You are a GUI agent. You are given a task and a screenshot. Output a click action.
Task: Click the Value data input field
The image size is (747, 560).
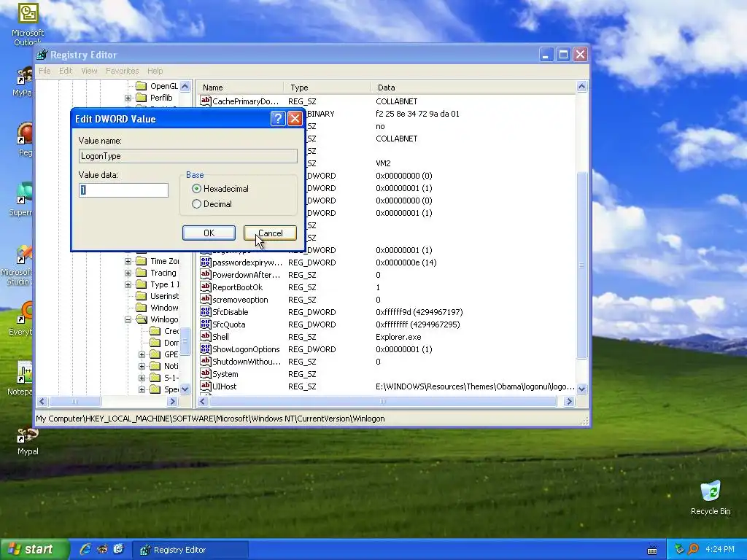click(123, 190)
